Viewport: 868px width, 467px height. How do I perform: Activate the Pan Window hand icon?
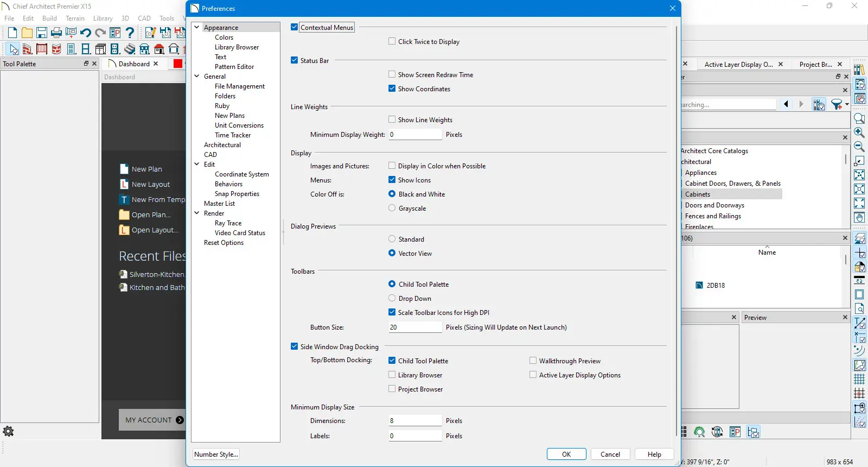[x=859, y=217]
